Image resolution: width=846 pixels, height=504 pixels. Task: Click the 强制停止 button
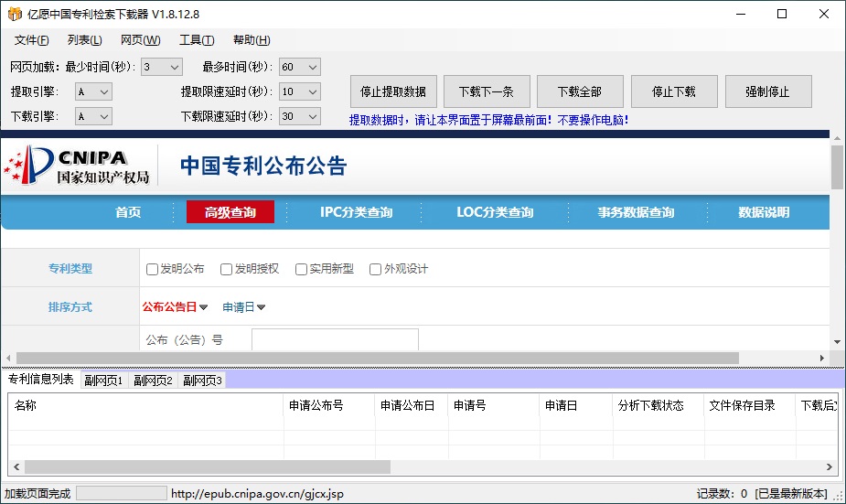tap(768, 91)
